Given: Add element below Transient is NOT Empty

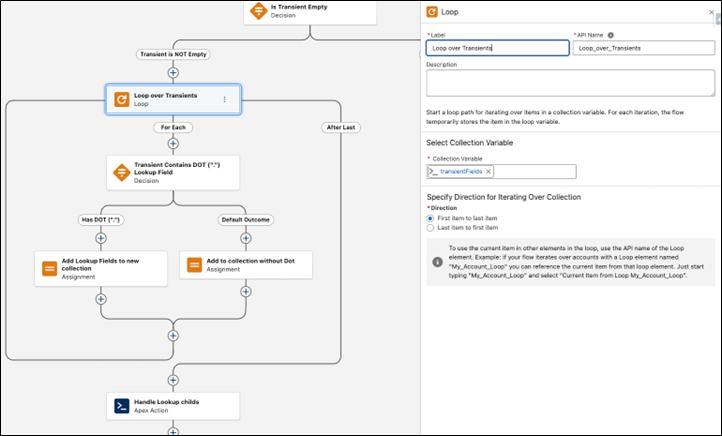Looking at the screenshot, I should [x=173, y=72].
